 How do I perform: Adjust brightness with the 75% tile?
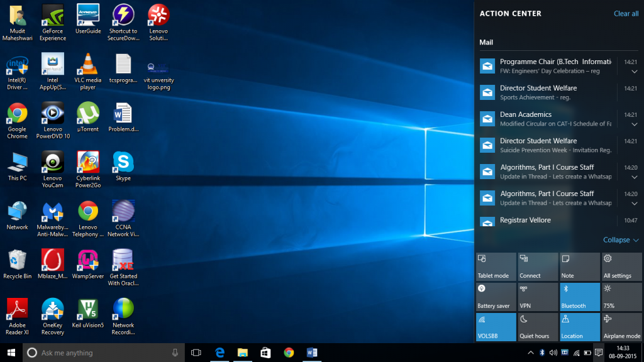621,297
